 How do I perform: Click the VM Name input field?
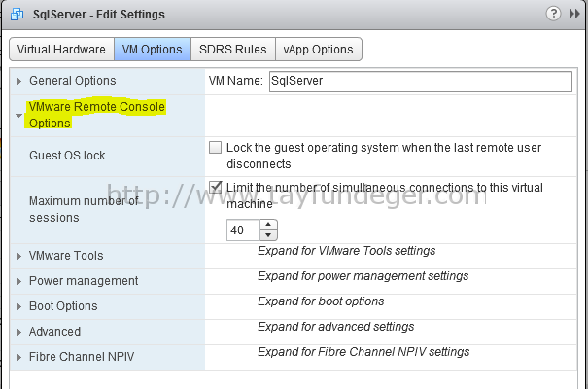point(421,81)
